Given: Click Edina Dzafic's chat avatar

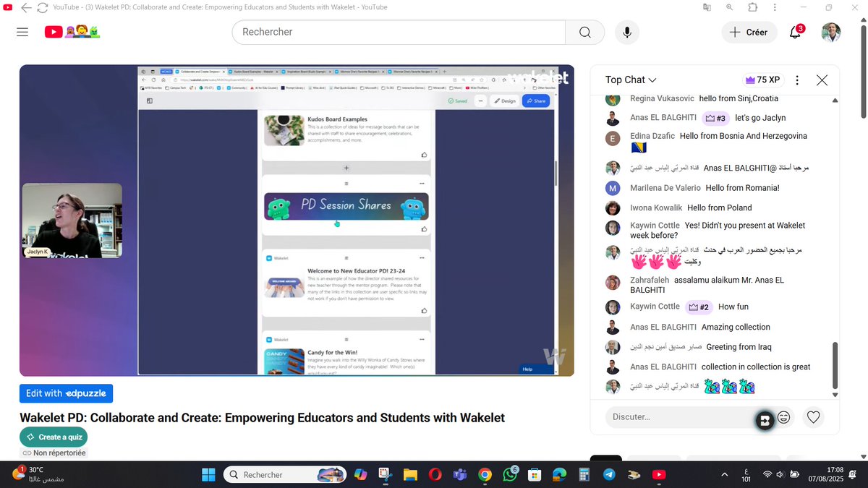Looking at the screenshot, I should point(613,139).
